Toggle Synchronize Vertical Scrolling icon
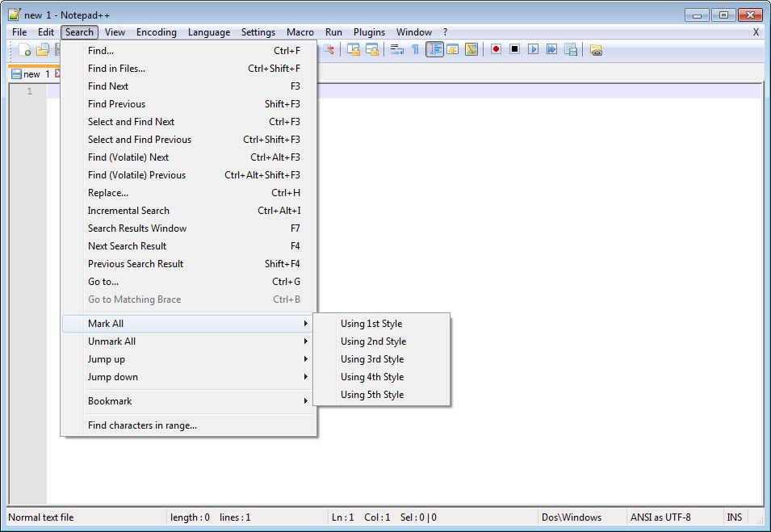Viewport: 771px width, 532px height. tap(354, 50)
